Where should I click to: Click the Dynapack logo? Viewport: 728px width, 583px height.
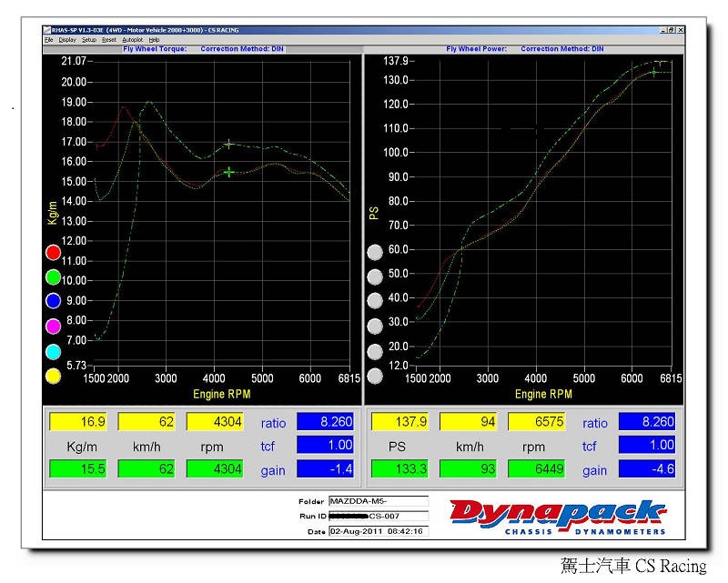[558, 517]
